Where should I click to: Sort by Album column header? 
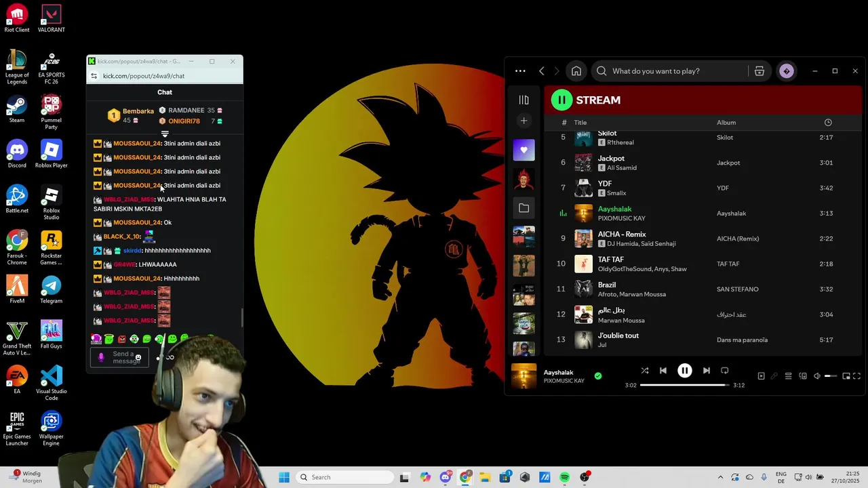pyautogui.click(x=726, y=123)
